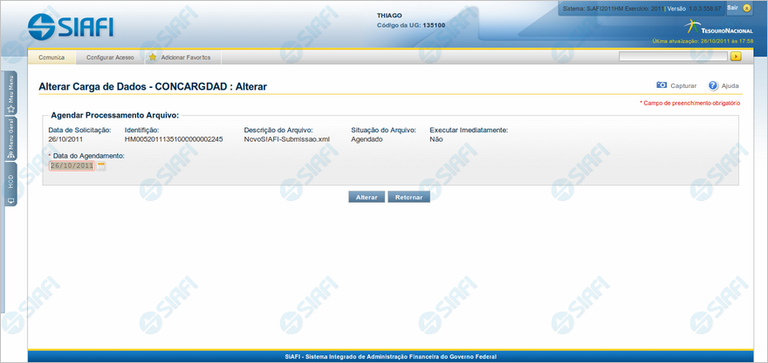Focus the Data do Agendamento field

pyautogui.click(x=72, y=166)
